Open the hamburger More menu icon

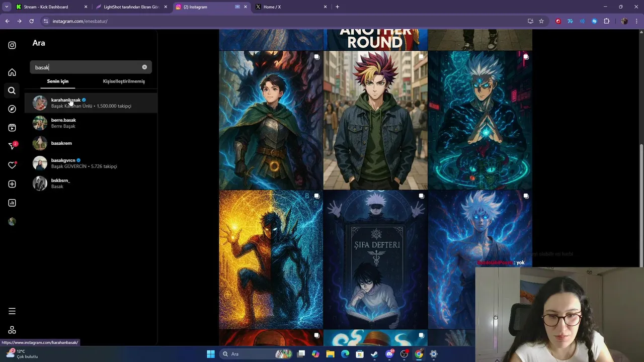coord(12,311)
